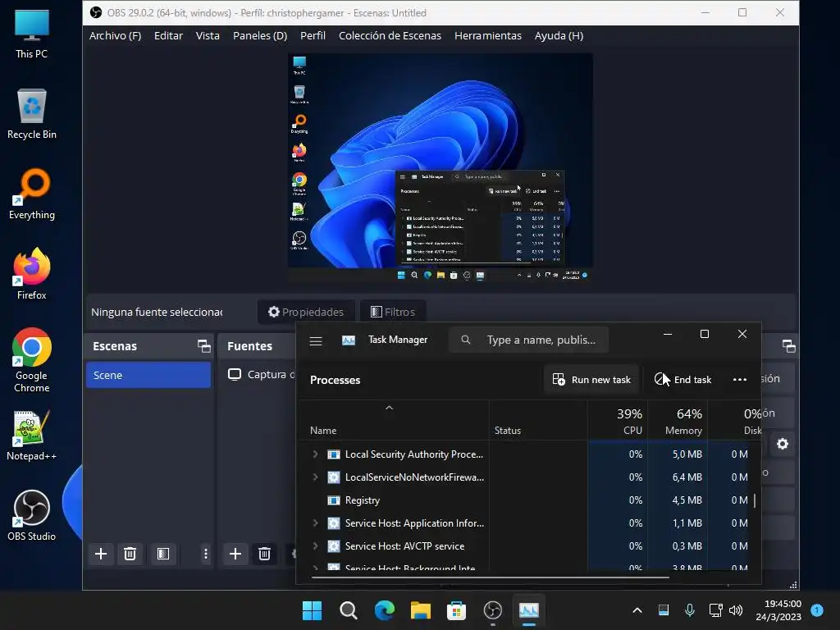This screenshot has width=840, height=630.
Task: Open the Perfil menu
Action: [313, 36]
